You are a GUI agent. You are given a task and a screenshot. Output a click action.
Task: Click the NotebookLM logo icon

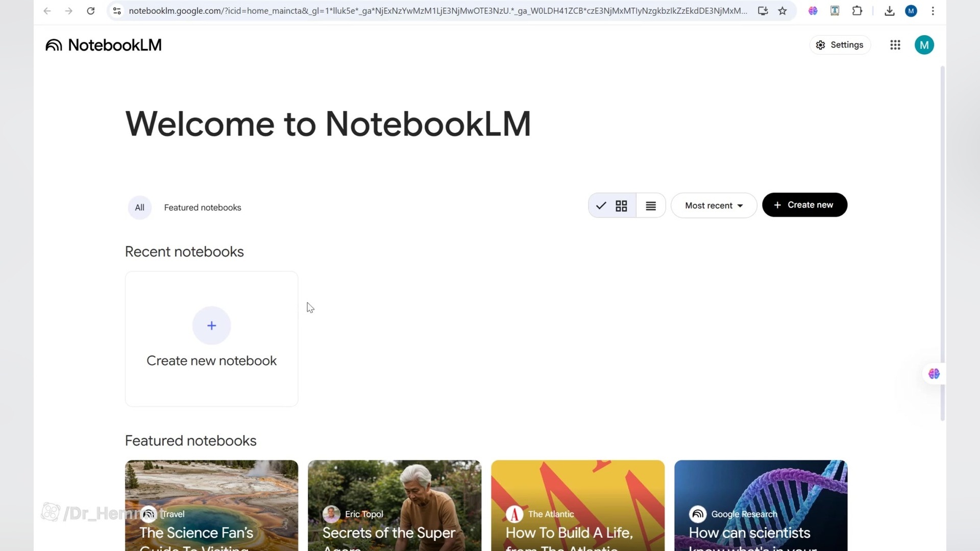(x=54, y=45)
